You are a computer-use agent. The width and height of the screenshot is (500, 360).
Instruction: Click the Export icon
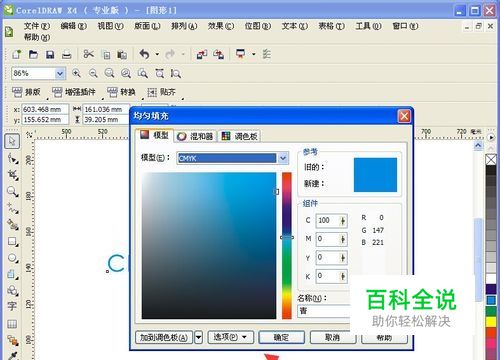219,54
